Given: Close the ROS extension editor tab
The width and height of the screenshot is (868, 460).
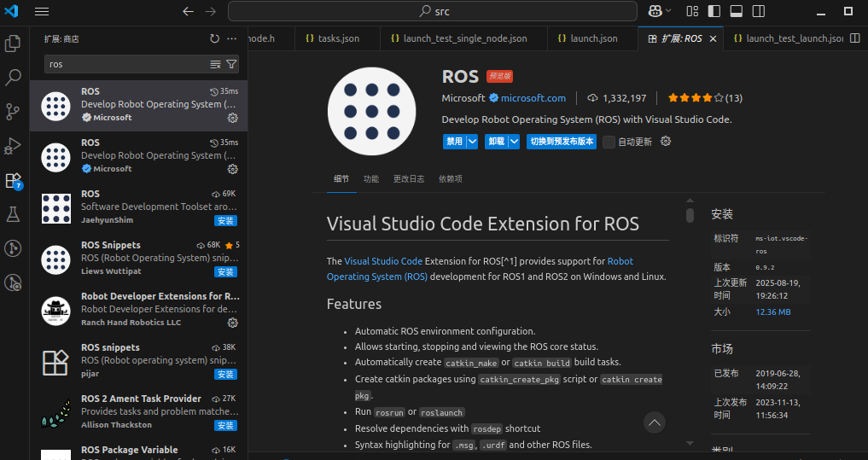Looking at the screenshot, I should [x=713, y=38].
